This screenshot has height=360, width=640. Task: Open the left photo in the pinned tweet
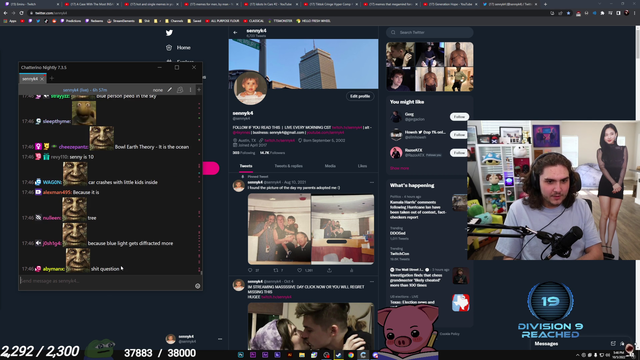click(280, 229)
